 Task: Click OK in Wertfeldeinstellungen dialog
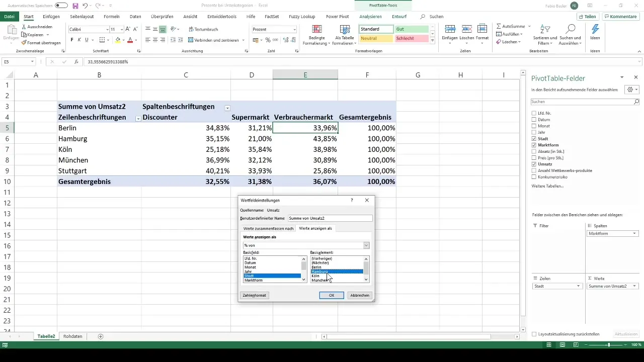pos(332,295)
